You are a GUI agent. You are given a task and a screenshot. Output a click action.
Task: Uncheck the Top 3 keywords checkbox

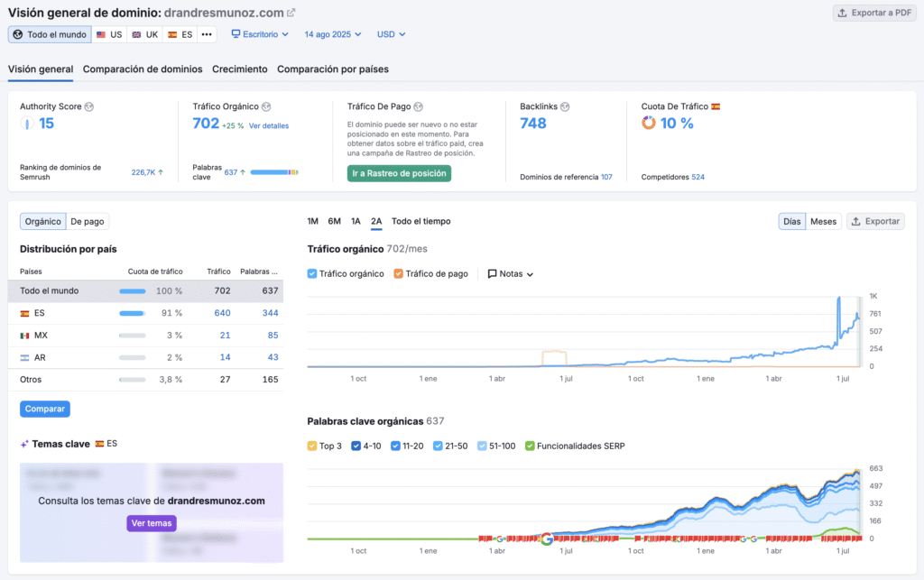[x=312, y=445]
